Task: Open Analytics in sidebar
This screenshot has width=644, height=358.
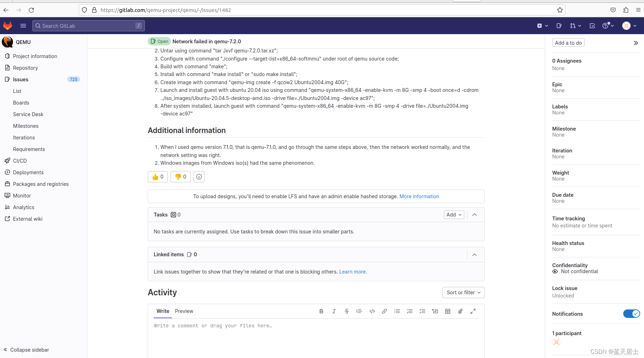Action: 24,207
